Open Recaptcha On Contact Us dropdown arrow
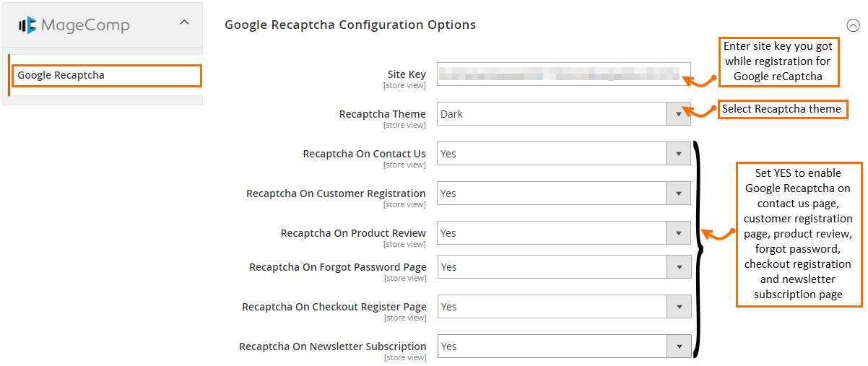Image resolution: width=868 pixels, height=366 pixels. tap(678, 153)
